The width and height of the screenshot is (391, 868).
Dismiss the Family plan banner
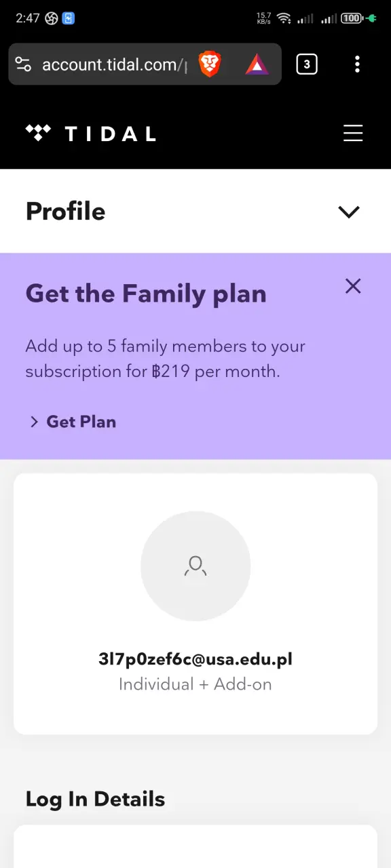click(x=353, y=286)
